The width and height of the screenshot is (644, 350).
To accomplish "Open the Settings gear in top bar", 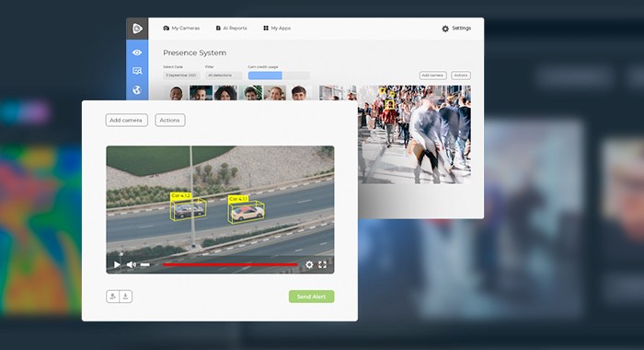I will point(445,29).
